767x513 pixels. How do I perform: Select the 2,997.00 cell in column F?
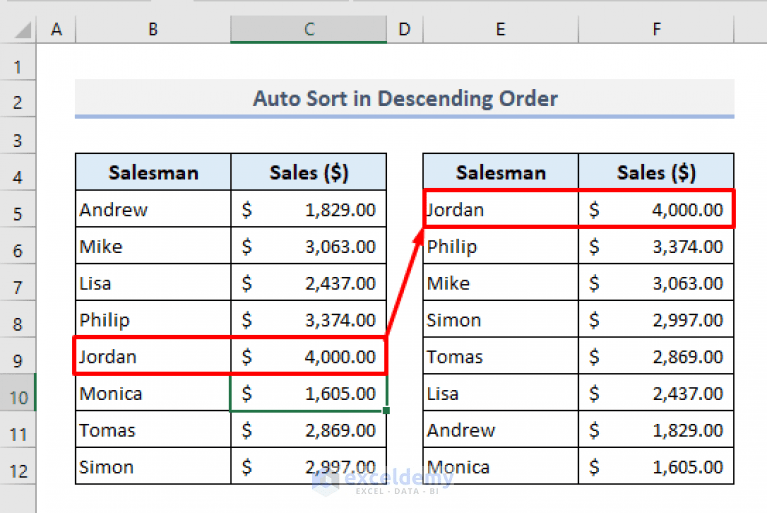(656, 319)
